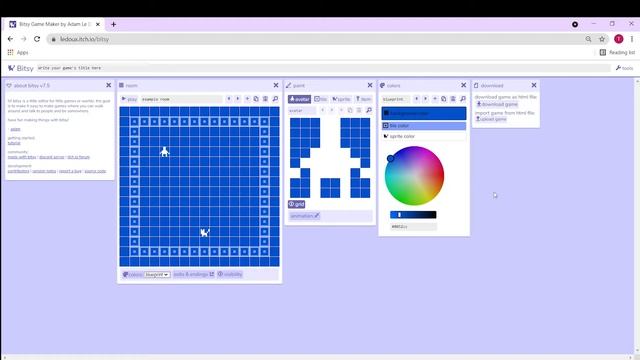The width and height of the screenshot is (640, 360).
Task: Open paint finder magnifier icon
Action: (x=369, y=110)
